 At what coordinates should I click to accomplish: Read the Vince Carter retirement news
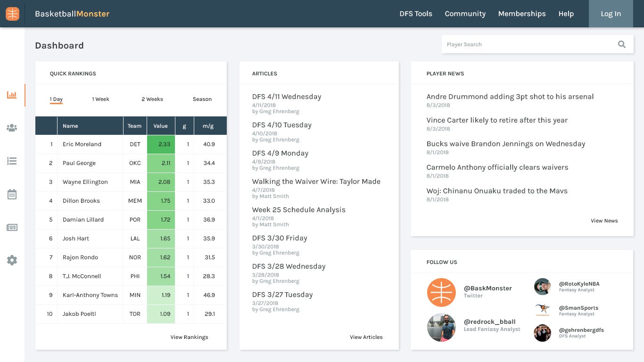coord(497,120)
